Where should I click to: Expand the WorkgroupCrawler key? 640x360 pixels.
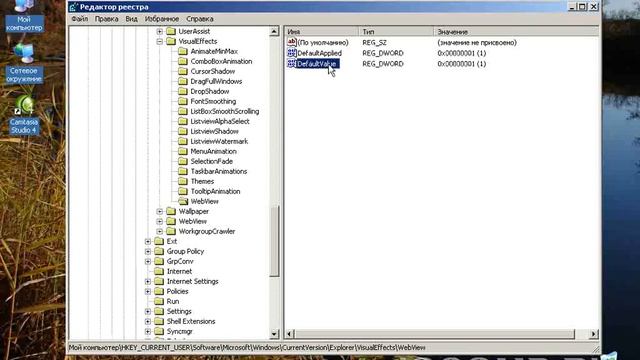tap(160, 231)
